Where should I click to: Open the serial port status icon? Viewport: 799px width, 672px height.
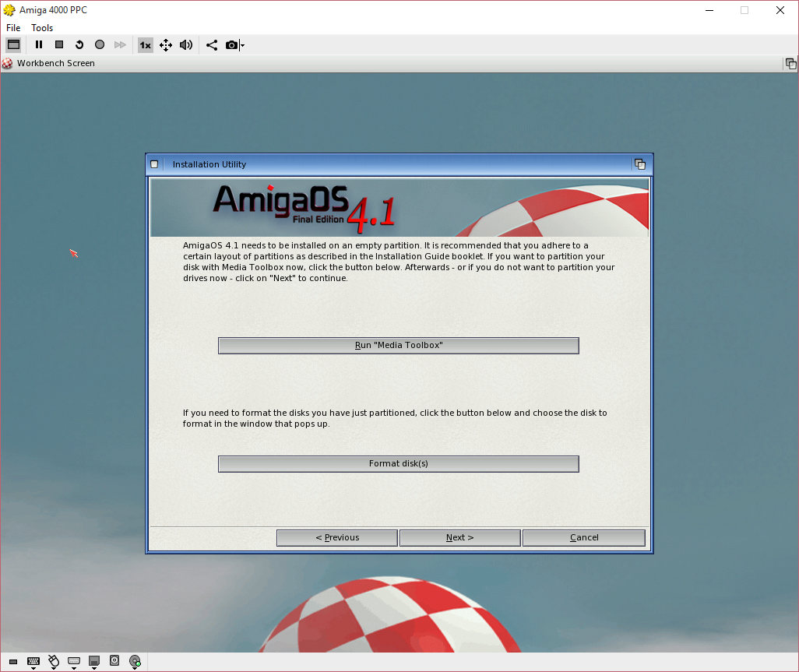coord(74,662)
